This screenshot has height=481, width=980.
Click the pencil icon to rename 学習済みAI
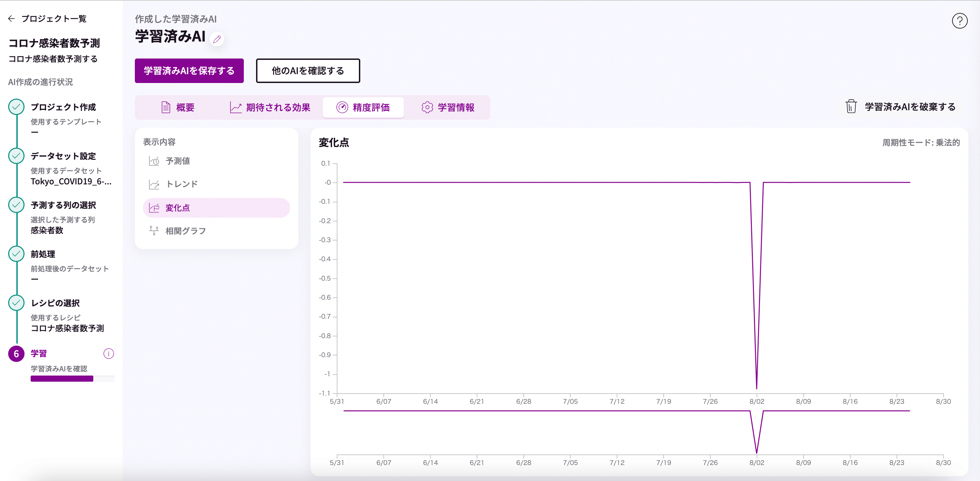[217, 39]
